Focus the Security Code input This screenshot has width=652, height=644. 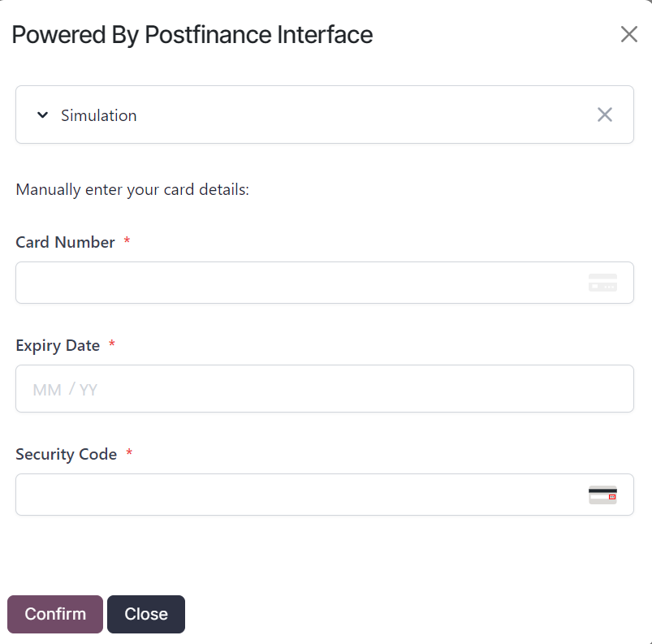[284, 495]
